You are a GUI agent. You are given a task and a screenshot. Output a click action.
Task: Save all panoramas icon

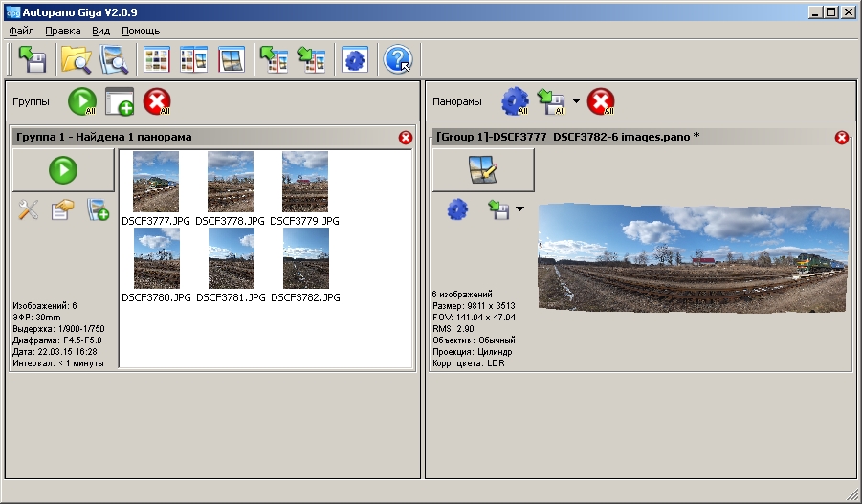click(551, 101)
